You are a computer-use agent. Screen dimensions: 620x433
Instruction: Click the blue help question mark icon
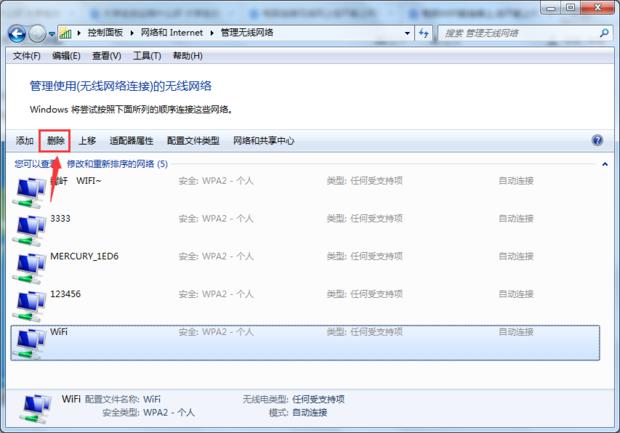pos(597,141)
